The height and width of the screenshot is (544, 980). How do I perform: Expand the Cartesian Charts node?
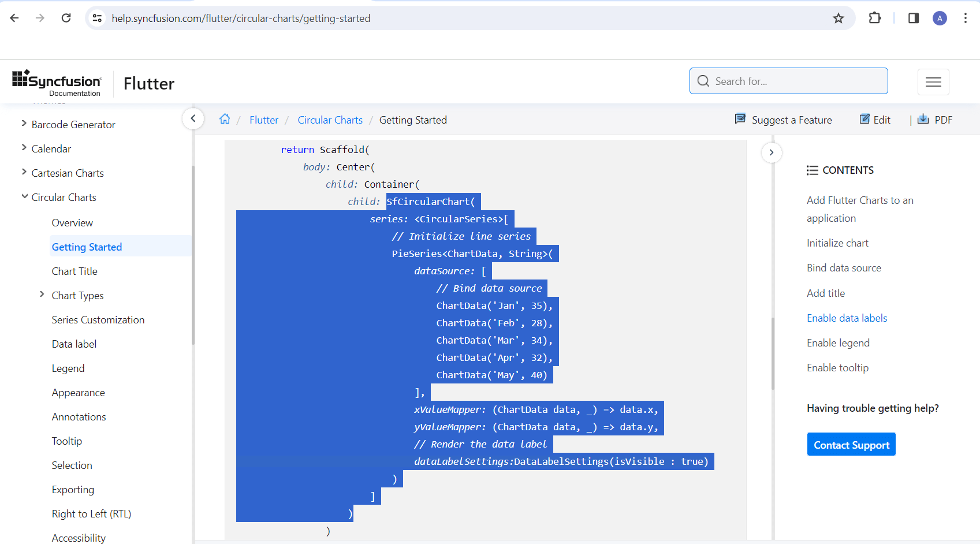pos(24,172)
